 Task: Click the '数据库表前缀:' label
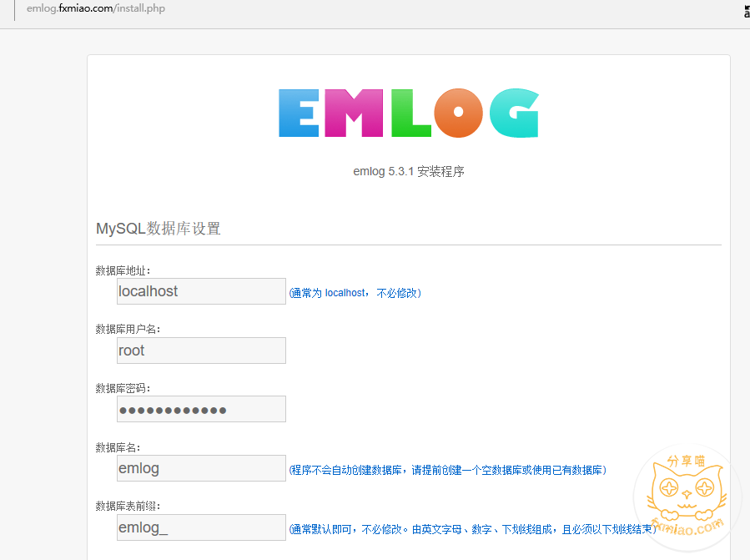pos(128,507)
